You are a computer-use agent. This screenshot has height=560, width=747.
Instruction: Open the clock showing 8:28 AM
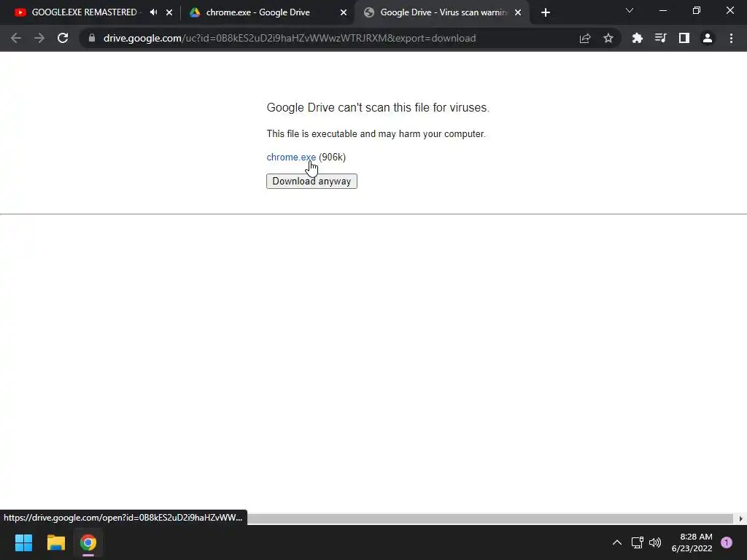coord(692,542)
